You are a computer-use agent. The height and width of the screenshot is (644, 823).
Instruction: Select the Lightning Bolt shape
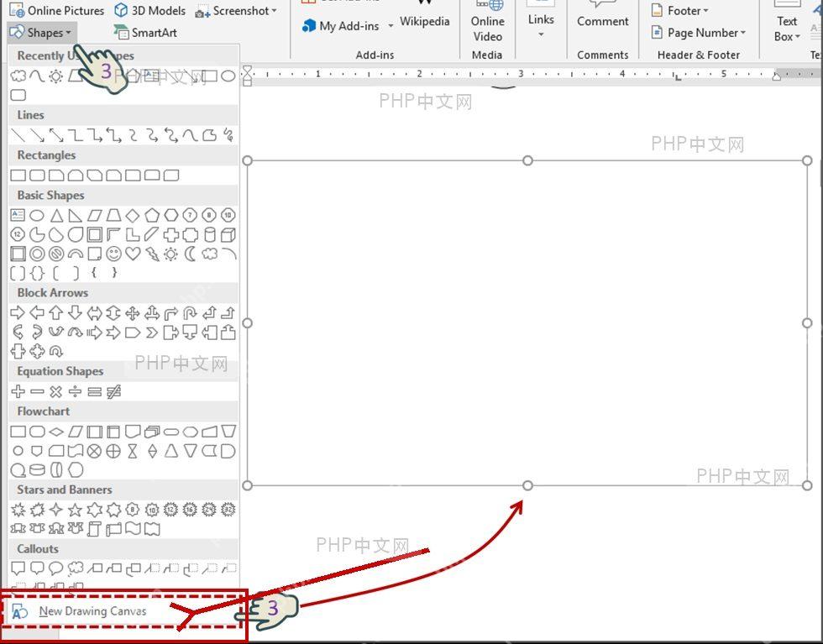click(x=152, y=254)
